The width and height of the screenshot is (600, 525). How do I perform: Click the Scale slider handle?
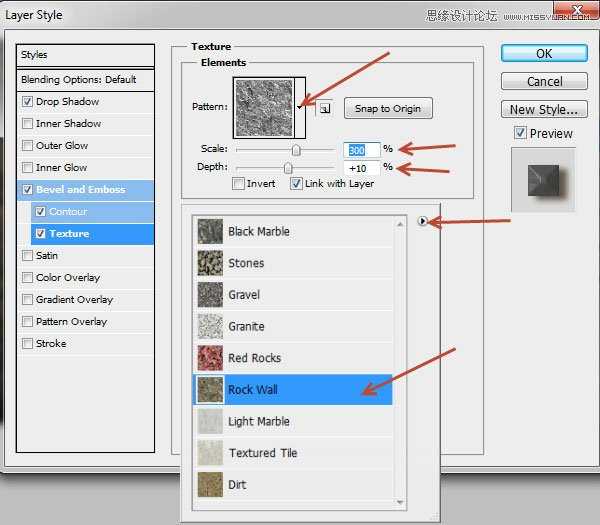pyautogui.click(x=296, y=150)
